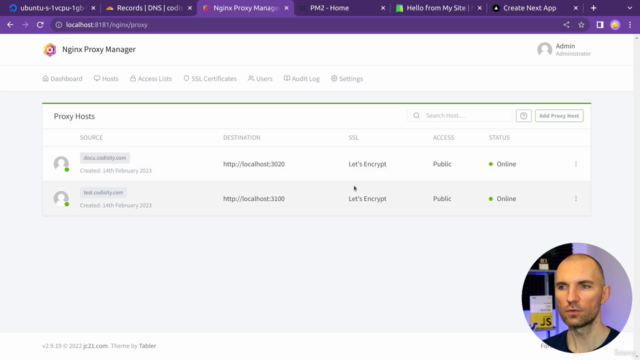Click Let's Encrypt in docu.codisity.com row
This screenshot has width=640, height=360.
367,164
